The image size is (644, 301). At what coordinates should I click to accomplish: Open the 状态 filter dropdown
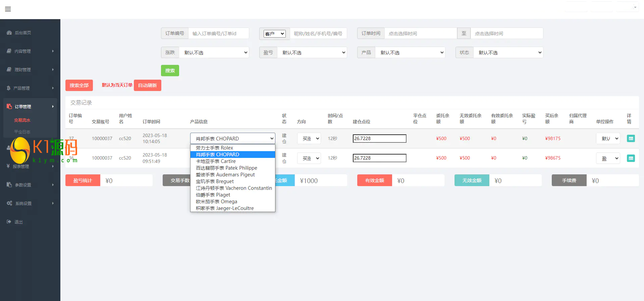point(508,52)
